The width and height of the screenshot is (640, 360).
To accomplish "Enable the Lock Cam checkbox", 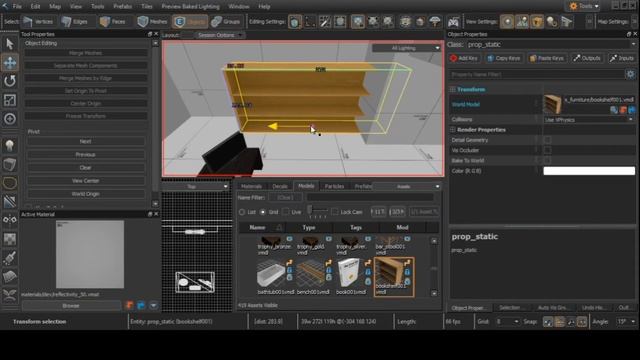I will [335, 212].
